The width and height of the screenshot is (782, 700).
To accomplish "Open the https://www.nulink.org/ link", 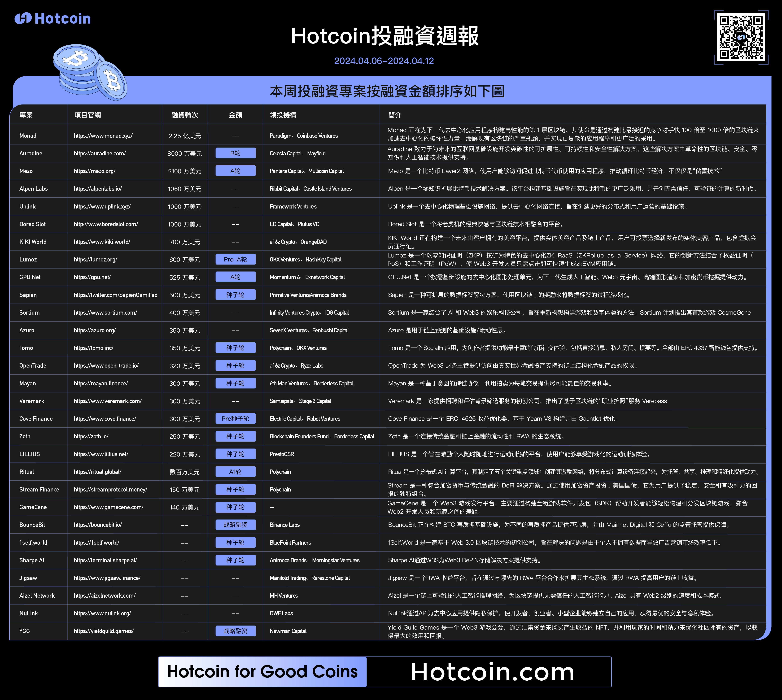I will 102,613.
